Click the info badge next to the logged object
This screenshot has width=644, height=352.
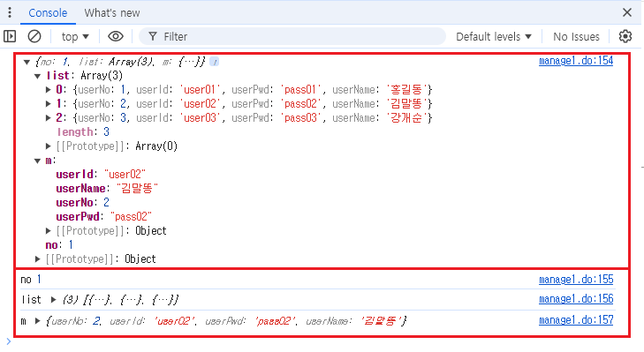coord(214,62)
